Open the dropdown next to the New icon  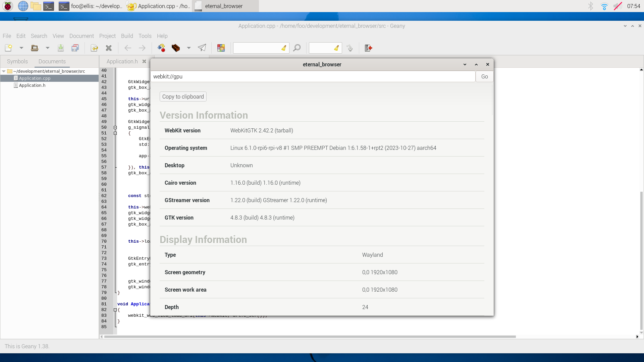pyautogui.click(x=21, y=48)
